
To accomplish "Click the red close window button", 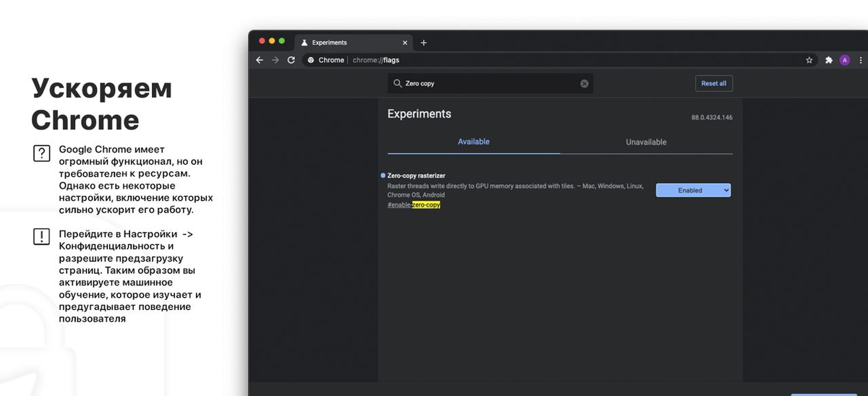I will pos(262,41).
